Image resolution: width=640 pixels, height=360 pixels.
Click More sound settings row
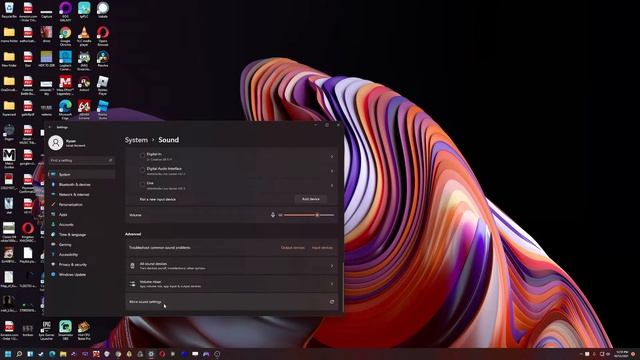coord(232,302)
